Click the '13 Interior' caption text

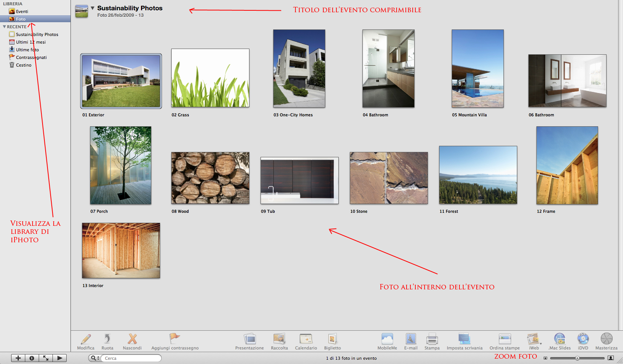coord(93,286)
